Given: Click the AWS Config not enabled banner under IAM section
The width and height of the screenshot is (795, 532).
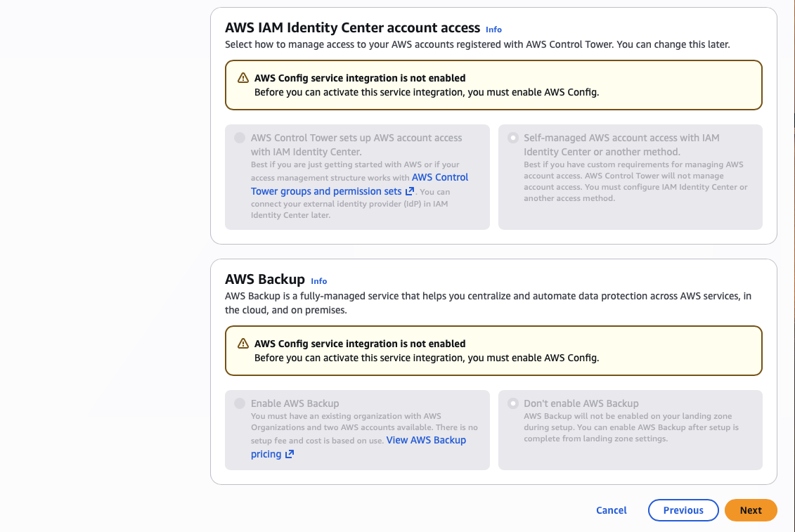Looking at the screenshot, I should pos(493,84).
